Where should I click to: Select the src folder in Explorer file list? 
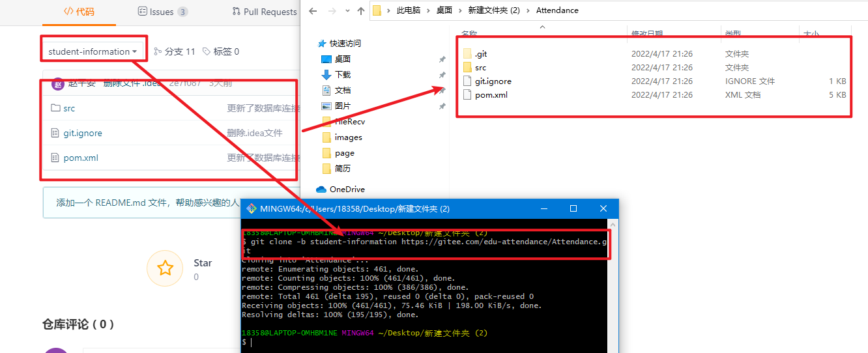pos(480,68)
